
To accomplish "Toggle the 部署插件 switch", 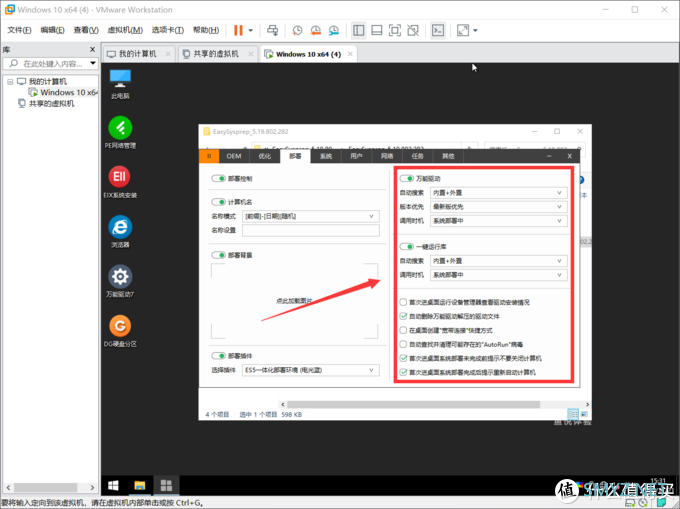I will tap(219, 356).
